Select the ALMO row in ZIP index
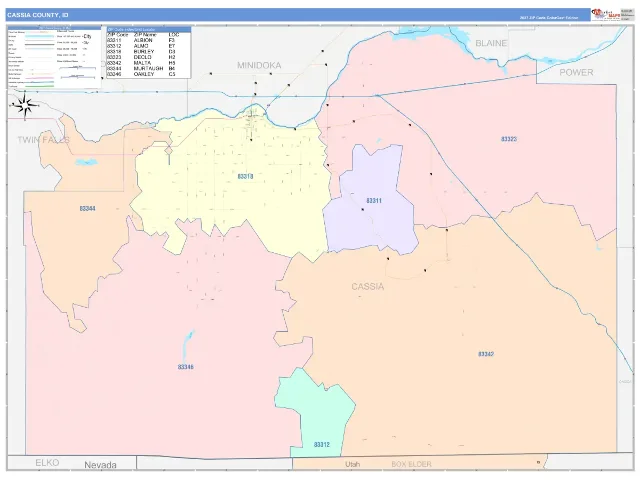 click(149, 46)
